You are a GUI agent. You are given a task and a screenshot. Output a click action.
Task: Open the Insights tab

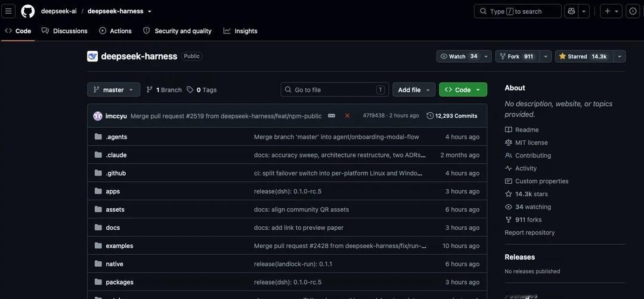click(x=240, y=31)
